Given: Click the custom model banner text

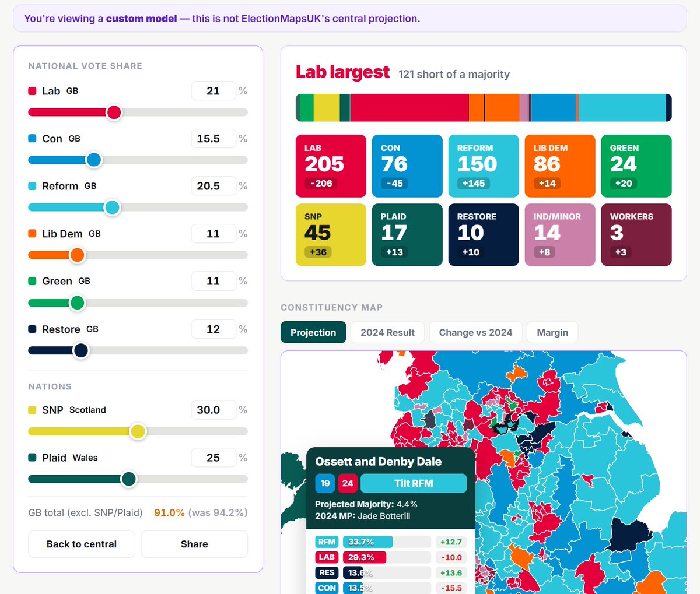Looking at the screenshot, I should [222, 19].
